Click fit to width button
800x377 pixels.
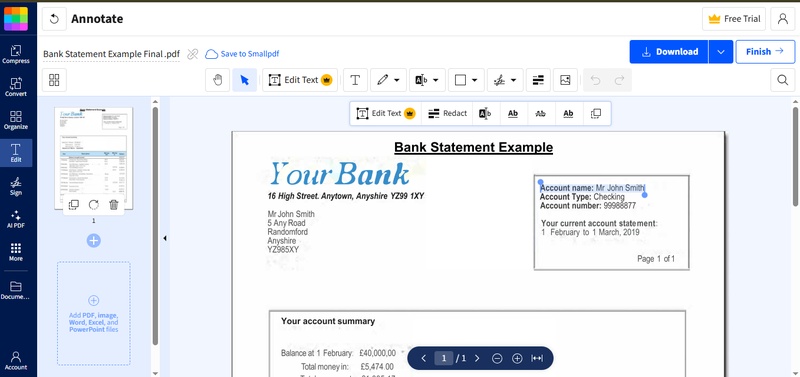[x=537, y=358]
